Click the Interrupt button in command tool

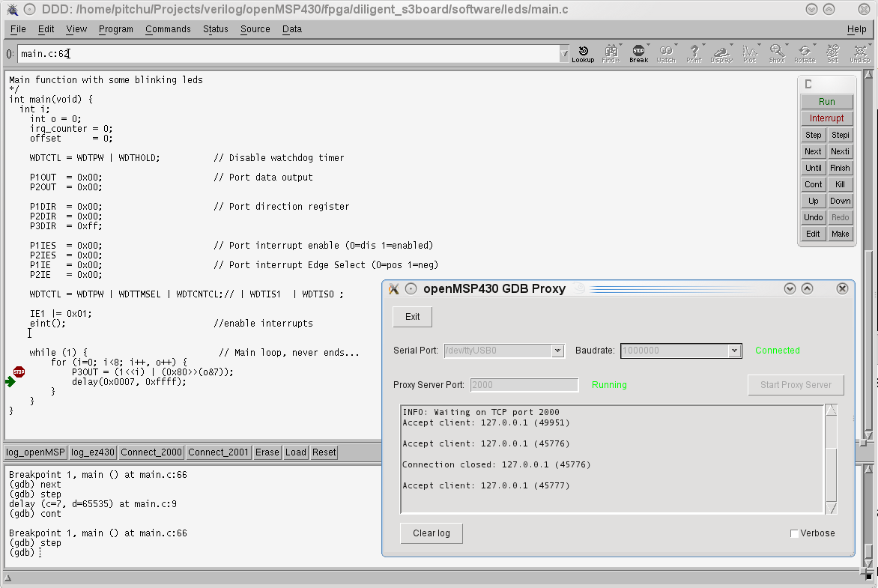pyautogui.click(x=826, y=118)
